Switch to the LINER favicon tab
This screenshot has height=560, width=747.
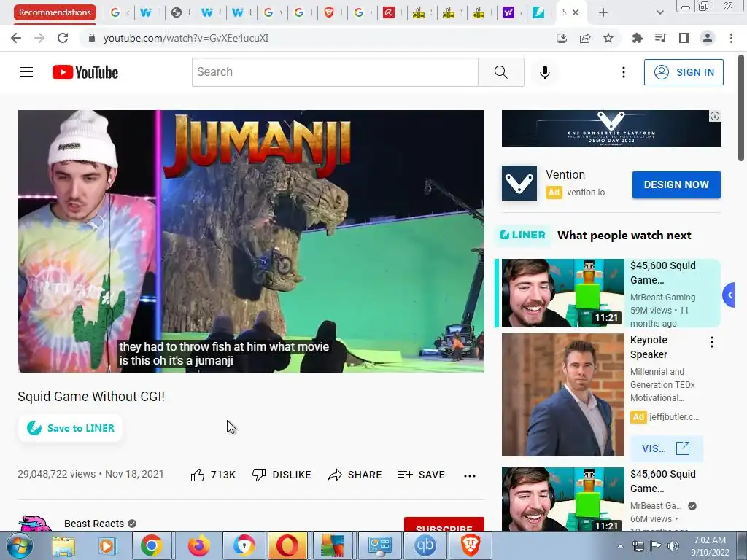(x=538, y=12)
